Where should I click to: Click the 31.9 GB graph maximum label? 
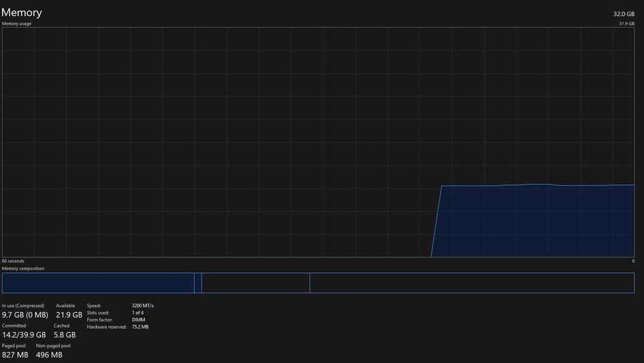[x=627, y=23]
